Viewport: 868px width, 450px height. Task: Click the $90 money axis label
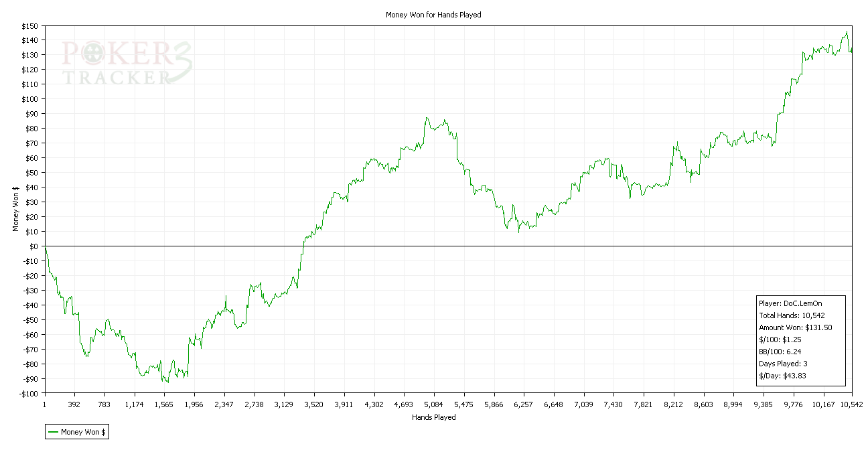(x=33, y=115)
